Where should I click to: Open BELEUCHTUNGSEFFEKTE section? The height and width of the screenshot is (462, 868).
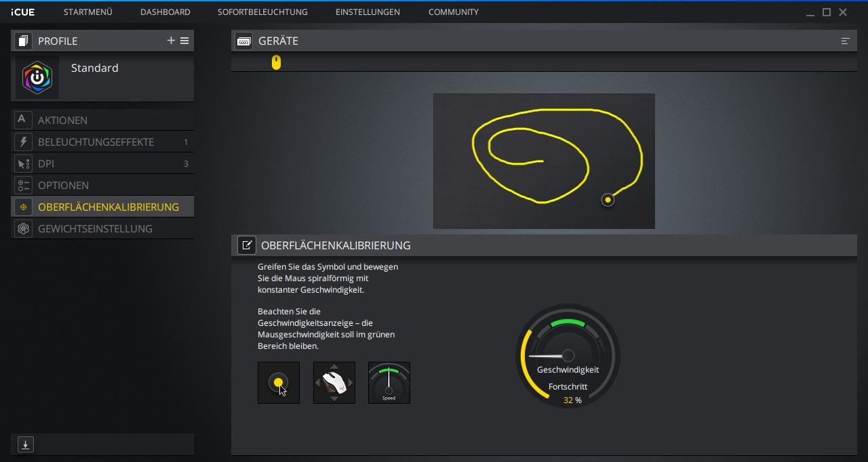pyautogui.click(x=102, y=142)
